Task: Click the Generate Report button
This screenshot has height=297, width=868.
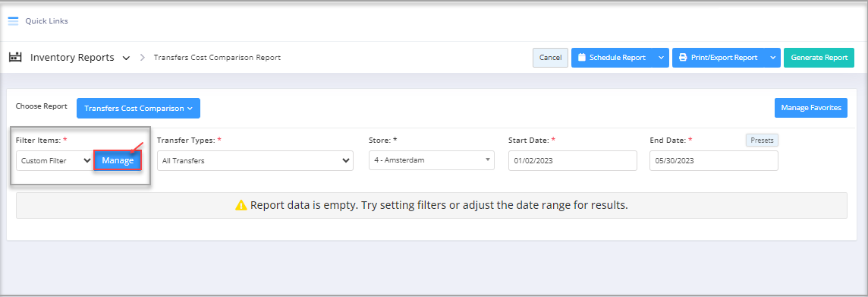Action: click(x=819, y=58)
